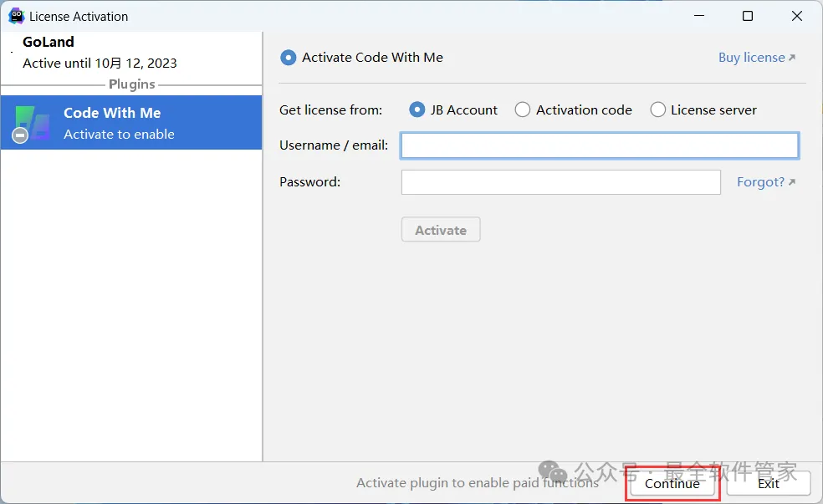Click the 'Get license from:' label
Screen dimensions: 823x504
click(330, 110)
